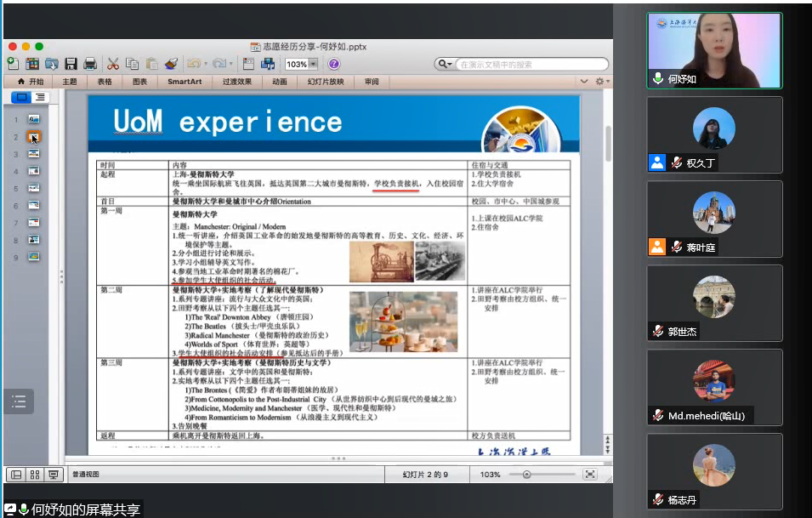
Task: Click the next slide arrow below scrollbar
Action: [x=607, y=450]
